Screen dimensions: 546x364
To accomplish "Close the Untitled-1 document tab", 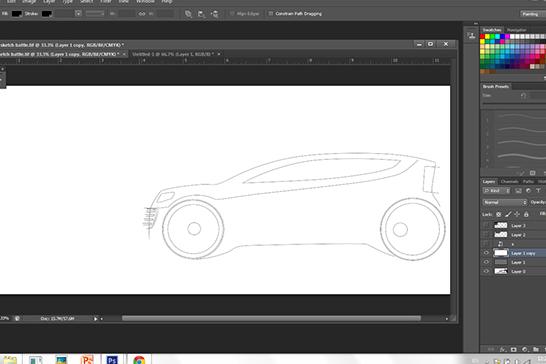I will (219, 54).
